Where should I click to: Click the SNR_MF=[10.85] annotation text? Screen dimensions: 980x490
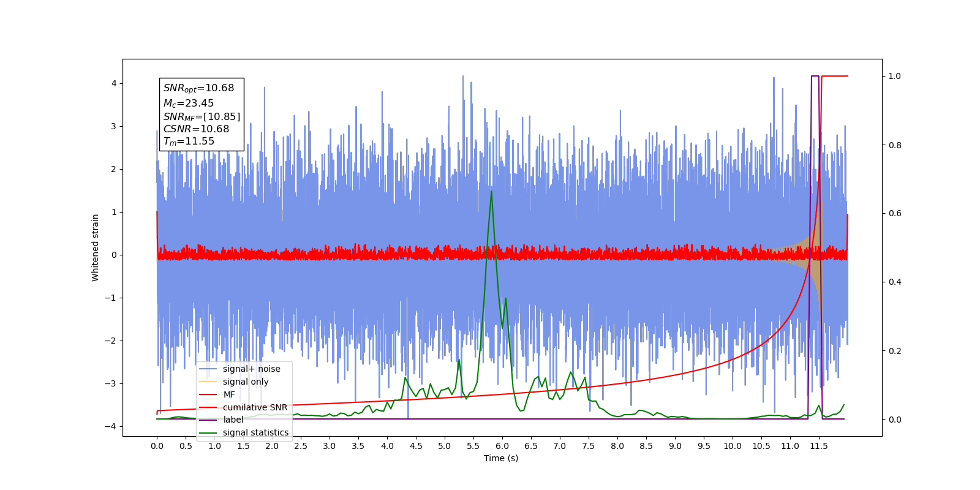coord(202,116)
